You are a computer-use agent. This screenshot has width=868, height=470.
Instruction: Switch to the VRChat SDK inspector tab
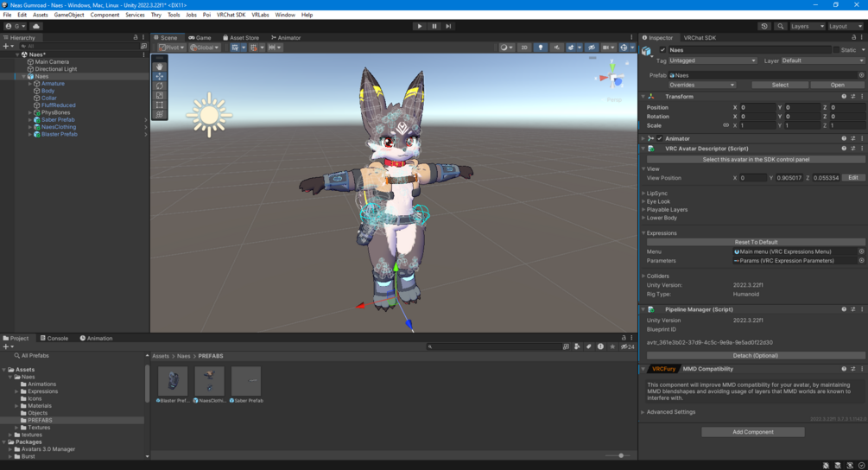click(x=700, y=38)
